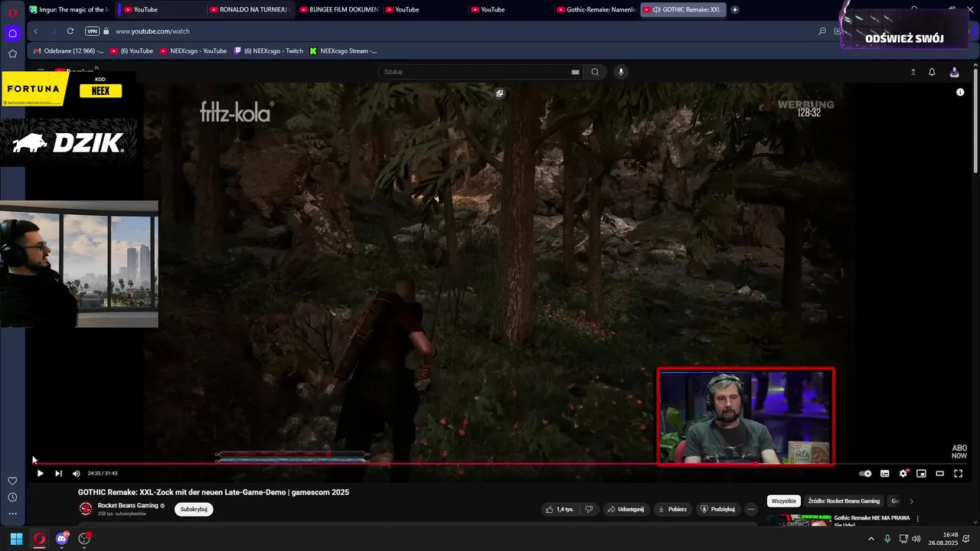Open NEEXcsgo Stream Kick bookmark
Screen dimensions: 980x551
click(x=343, y=51)
